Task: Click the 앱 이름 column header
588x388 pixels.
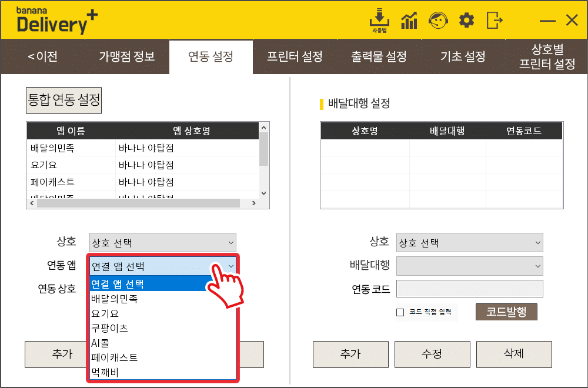Action: (71, 131)
